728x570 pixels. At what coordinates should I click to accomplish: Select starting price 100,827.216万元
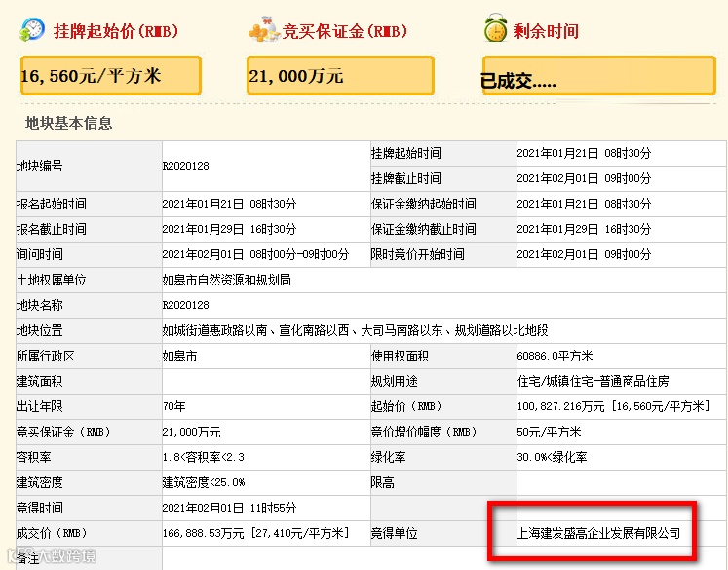pos(560,406)
